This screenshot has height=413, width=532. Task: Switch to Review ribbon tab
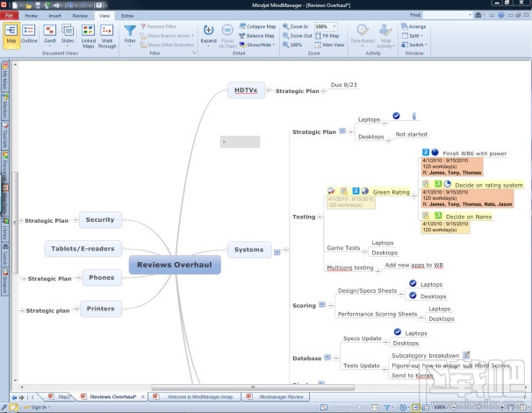(x=80, y=16)
